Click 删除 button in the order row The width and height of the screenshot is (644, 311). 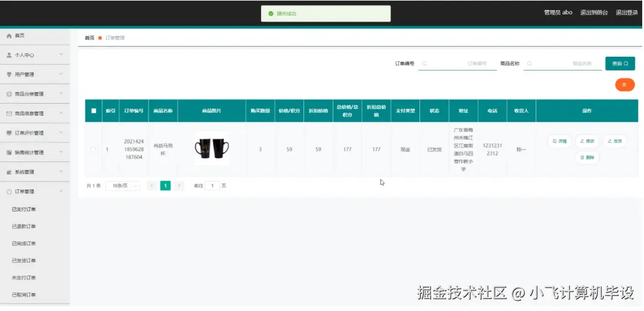[x=587, y=157]
